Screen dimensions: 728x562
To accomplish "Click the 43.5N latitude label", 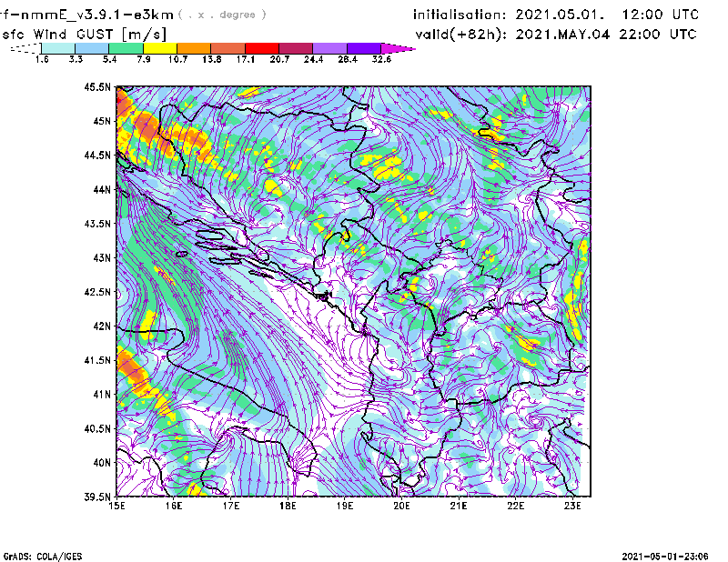I will pos(97,224).
